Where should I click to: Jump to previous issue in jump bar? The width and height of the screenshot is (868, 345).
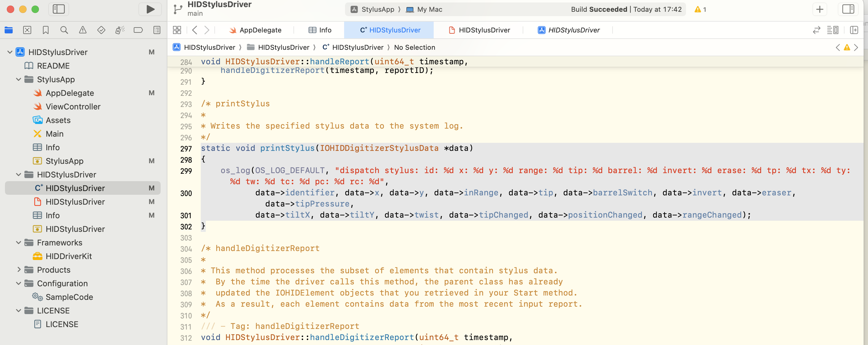click(x=838, y=48)
